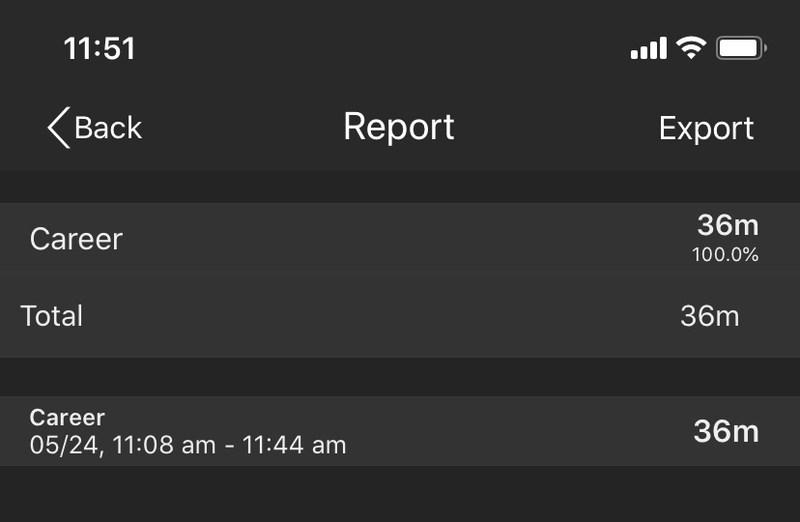Tap the 100.0% percentage label
800x522 pixels.
click(x=725, y=255)
